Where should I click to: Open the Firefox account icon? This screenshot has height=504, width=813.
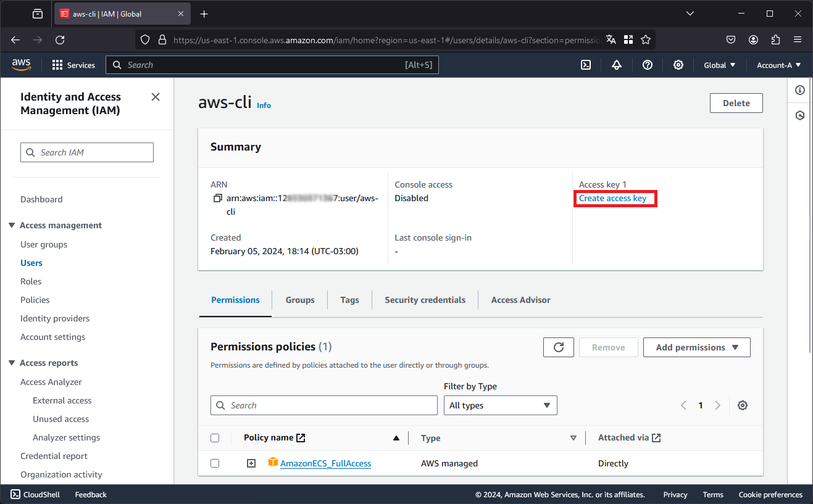pos(753,39)
